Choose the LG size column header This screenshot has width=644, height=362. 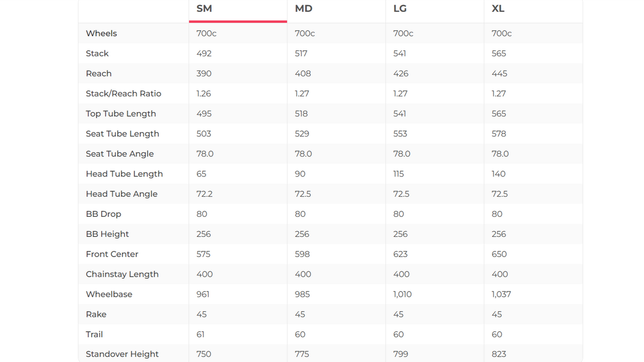(x=401, y=8)
